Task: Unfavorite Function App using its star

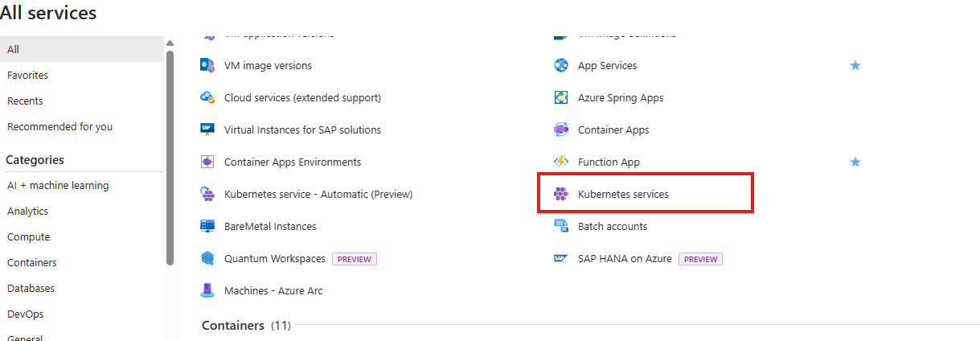Action: point(855,162)
